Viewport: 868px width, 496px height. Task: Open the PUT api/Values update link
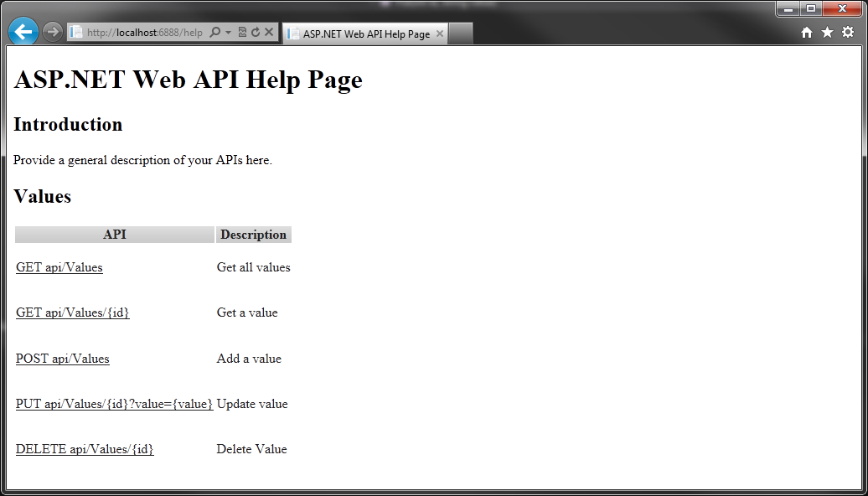[x=113, y=404]
